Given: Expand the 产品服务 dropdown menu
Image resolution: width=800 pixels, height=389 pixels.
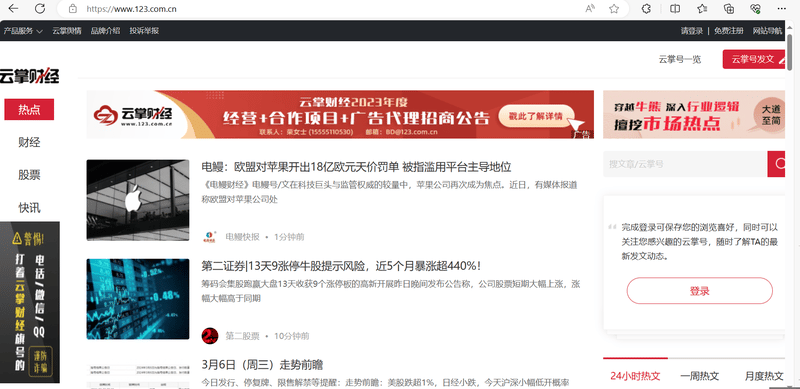Looking at the screenshot, I should (23, 31).
